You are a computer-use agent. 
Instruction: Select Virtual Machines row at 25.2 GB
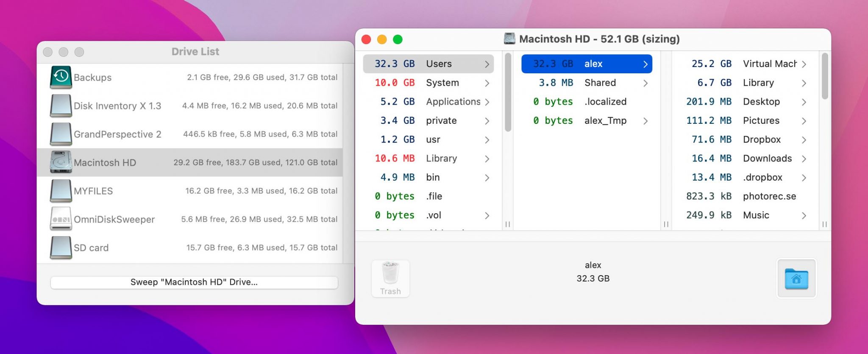[x=745, y=64]
